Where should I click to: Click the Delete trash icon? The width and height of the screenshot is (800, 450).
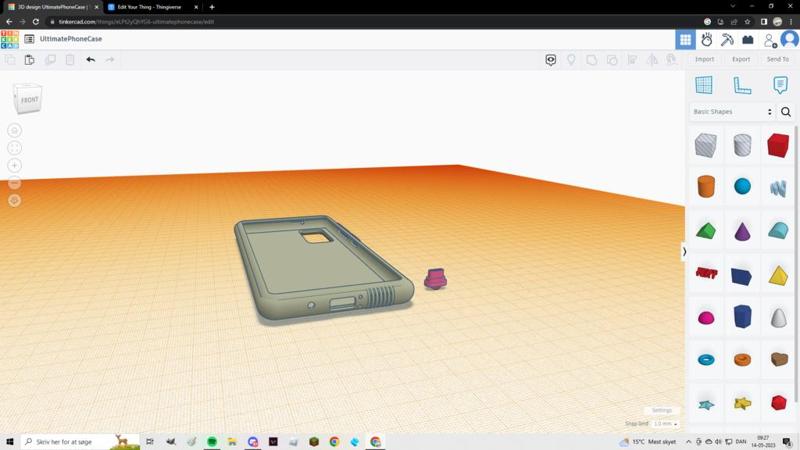click(70, 60)
